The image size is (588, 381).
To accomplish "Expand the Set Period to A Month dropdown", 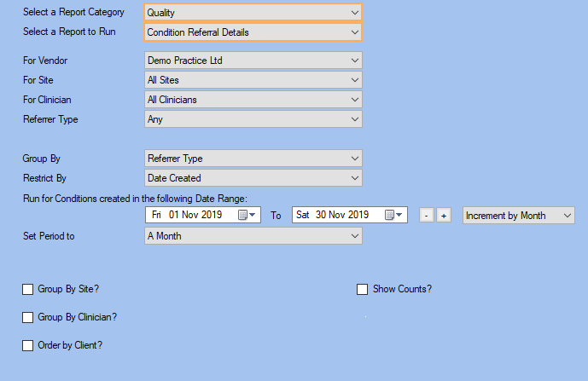I will pos(253,236).
